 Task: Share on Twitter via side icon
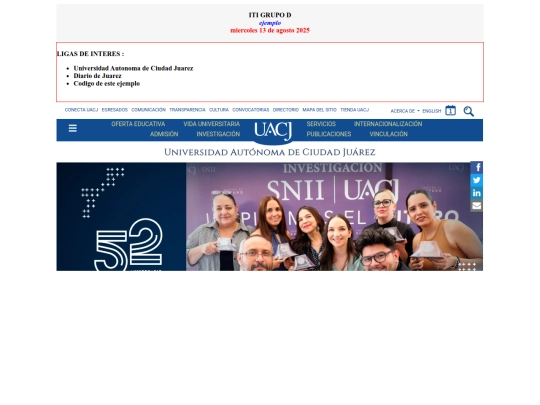(477, 180)
